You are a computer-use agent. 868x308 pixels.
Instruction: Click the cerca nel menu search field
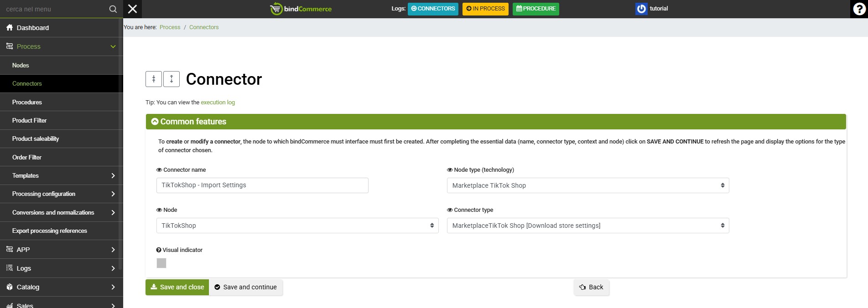[55, 9]
